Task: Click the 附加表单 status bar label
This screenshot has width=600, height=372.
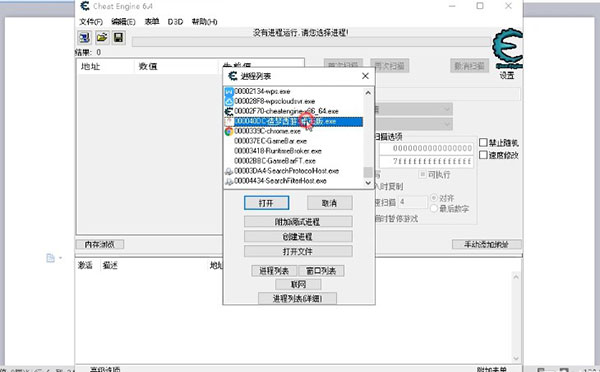Action: 492,369
